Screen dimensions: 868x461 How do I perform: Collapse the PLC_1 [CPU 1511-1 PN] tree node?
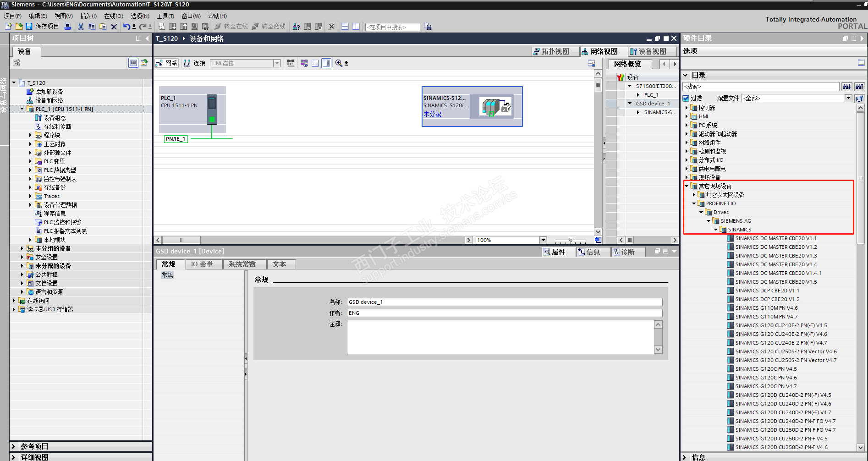22,109
